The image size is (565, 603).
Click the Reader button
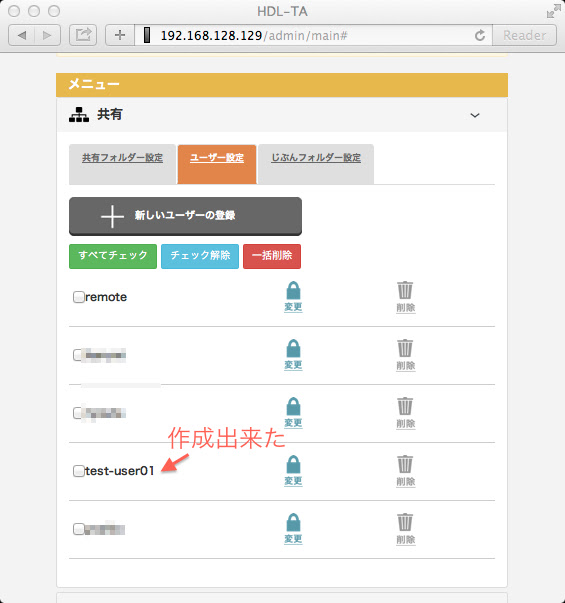[525, 35]
